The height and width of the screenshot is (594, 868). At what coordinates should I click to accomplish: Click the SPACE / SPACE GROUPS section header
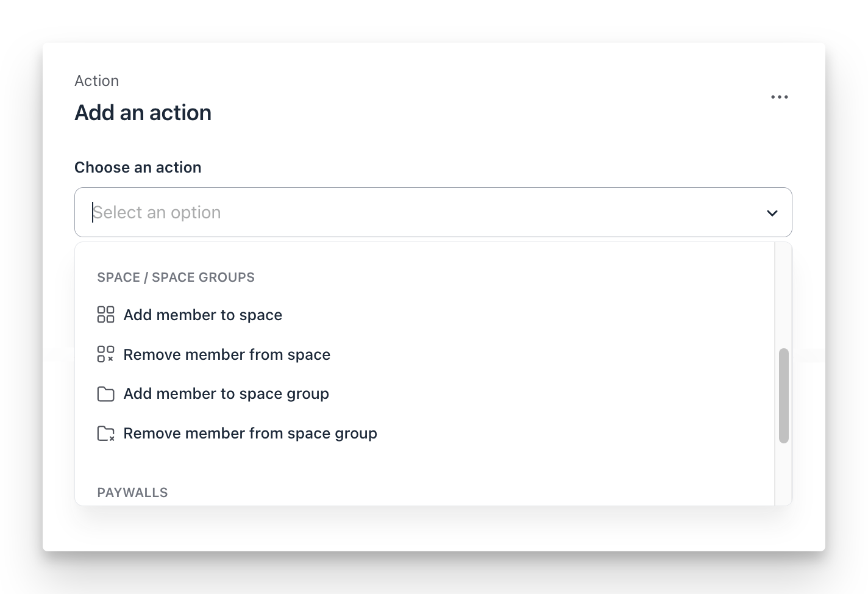coord(176,277)
